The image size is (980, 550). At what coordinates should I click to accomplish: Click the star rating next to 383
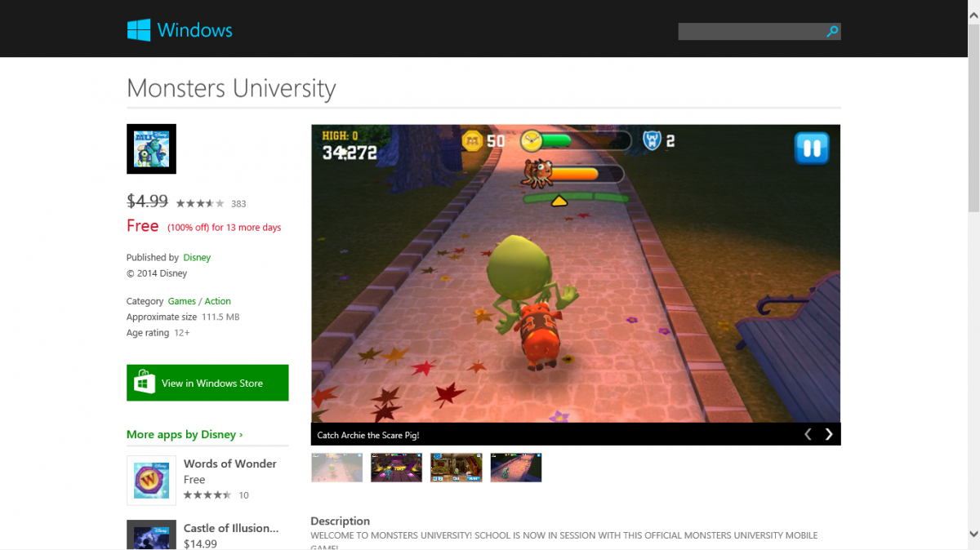click(200, 203)
